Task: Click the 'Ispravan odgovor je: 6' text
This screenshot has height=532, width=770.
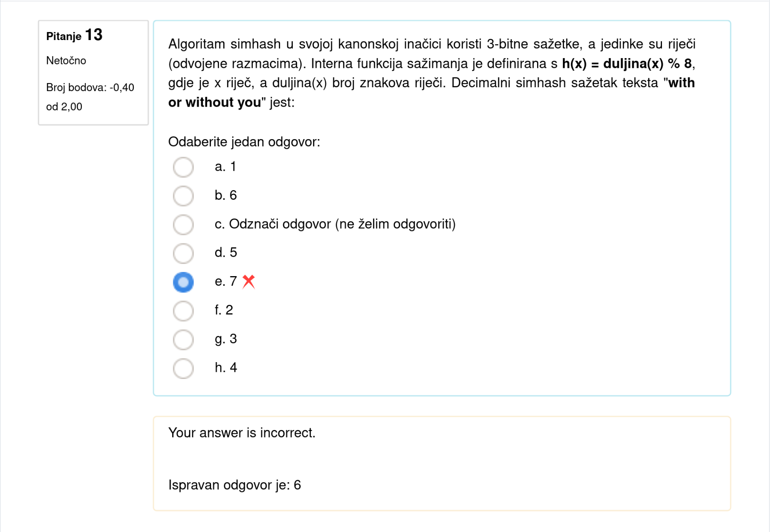Action: click(x=235, y=485)
